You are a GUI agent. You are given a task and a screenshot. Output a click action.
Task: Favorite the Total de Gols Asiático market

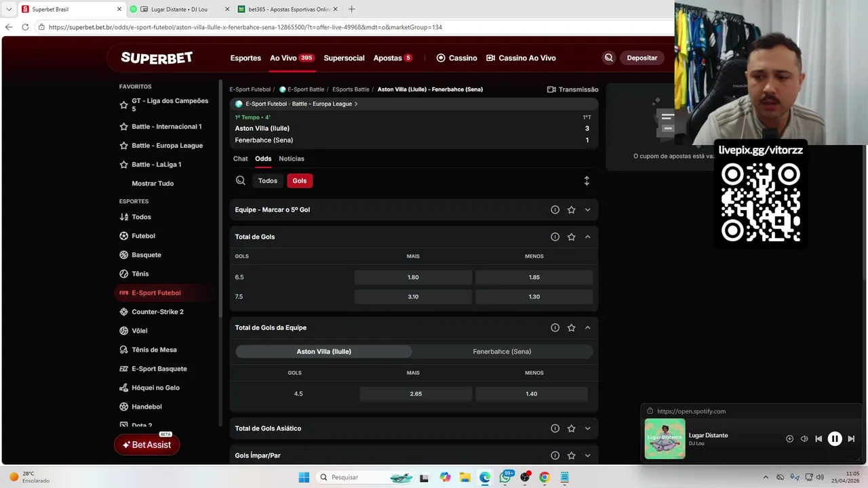point(571,428)
